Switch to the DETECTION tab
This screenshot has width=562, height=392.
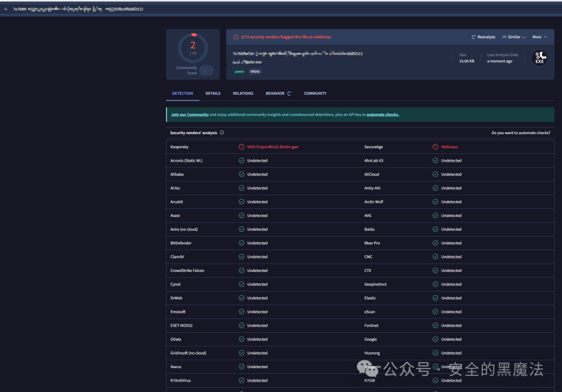183,94
